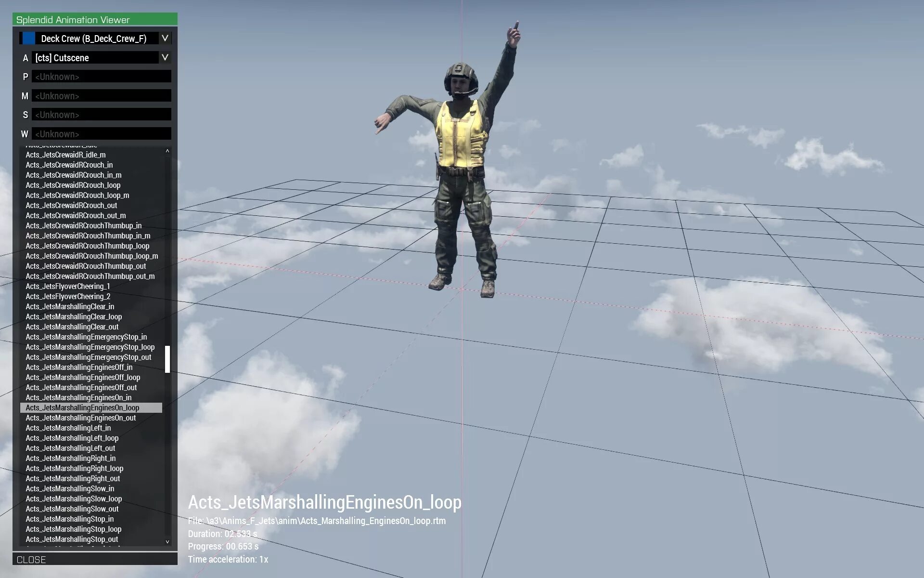Select Acts_JetsMarshallingEnginesOn_out animation
This screenshot has height=578, width=924.
[x=80, y=418]
